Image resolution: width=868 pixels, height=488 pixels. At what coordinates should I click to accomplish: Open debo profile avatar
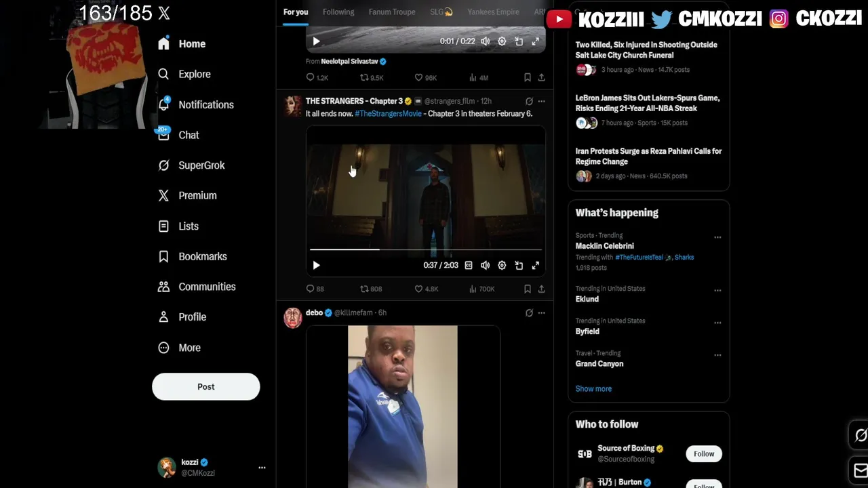[x=293, y=318]
